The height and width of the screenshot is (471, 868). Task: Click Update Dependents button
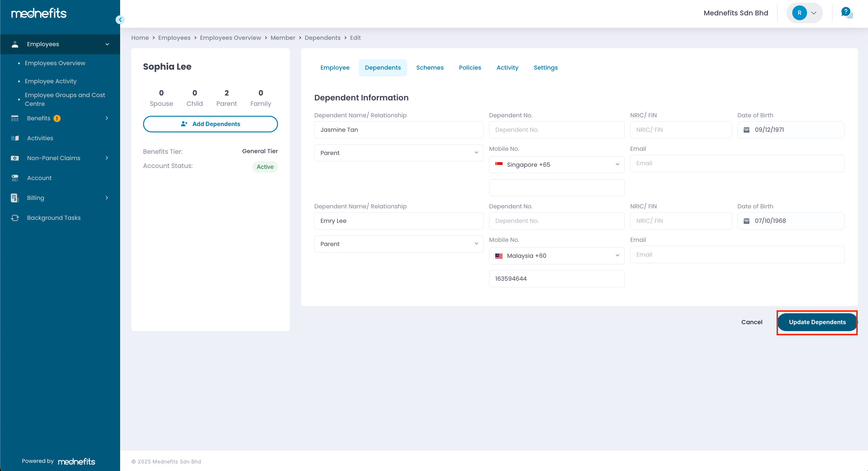coord(817,322)
